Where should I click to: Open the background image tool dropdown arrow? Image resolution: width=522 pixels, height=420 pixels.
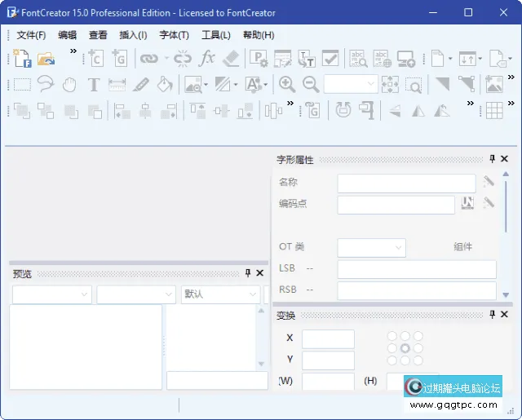coord(206,85)
